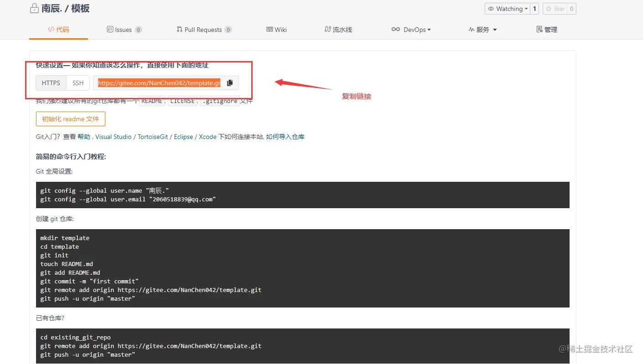Open the Issues tab
The image size is (643, 364).
pos(124,30)
